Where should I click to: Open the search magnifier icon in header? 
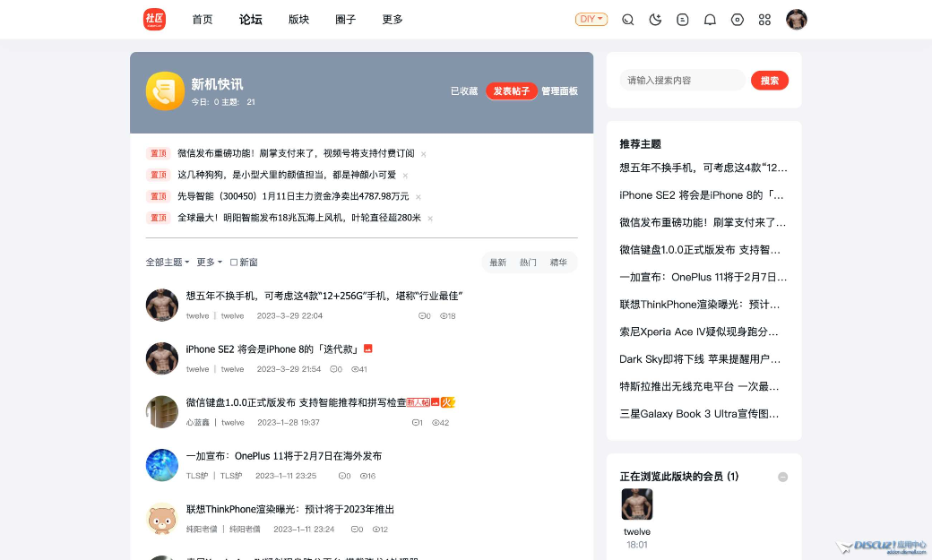(627, 20)
